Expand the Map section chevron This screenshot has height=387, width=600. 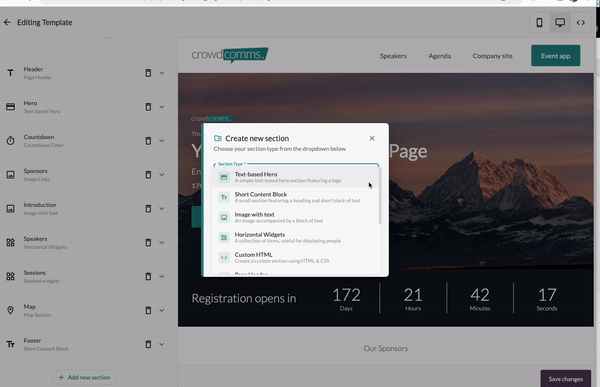pos(162,310)
